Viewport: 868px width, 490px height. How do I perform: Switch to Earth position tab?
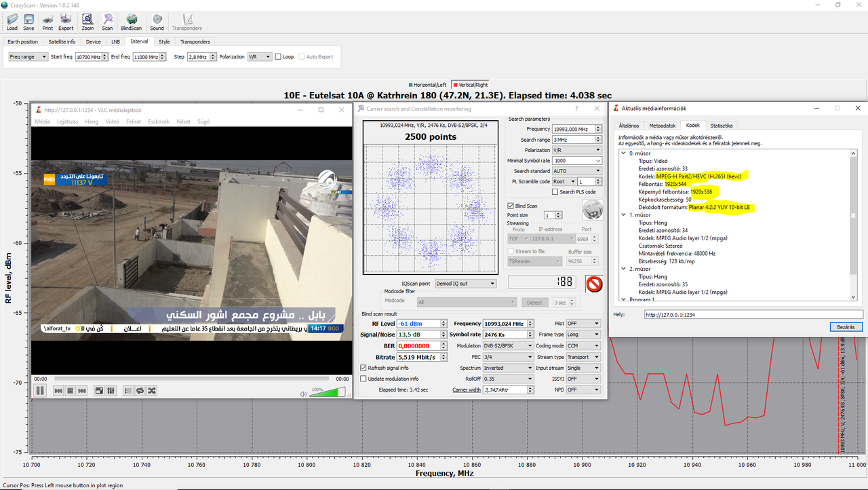pos(22,42)
